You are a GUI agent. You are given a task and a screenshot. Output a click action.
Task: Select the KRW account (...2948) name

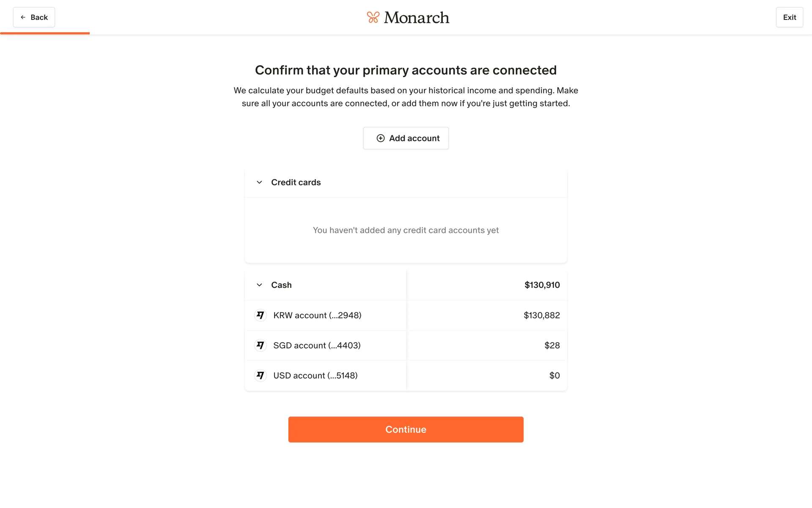coord(317,315)
